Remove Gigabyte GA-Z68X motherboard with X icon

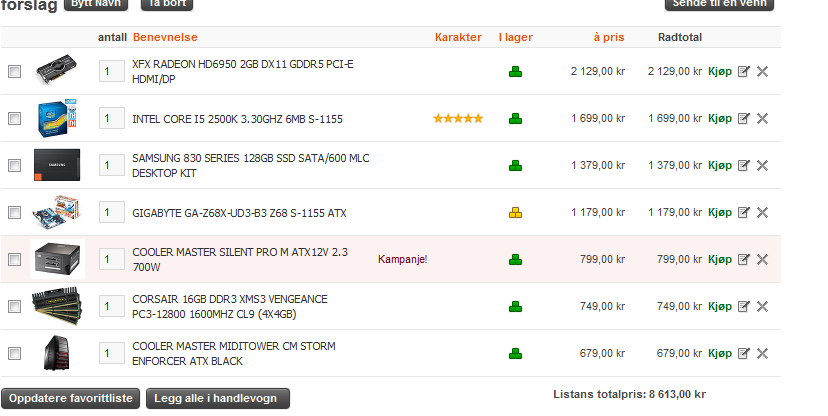[762, 212]
